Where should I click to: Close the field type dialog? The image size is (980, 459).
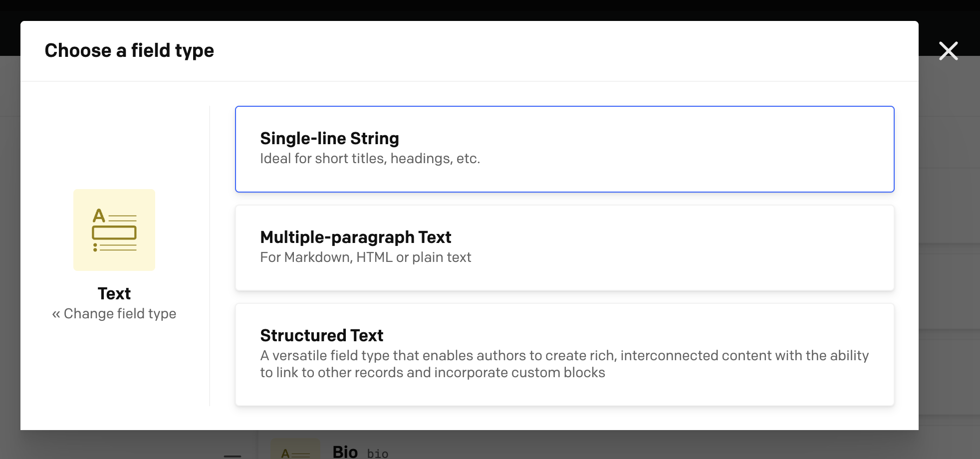coord(948,51)
